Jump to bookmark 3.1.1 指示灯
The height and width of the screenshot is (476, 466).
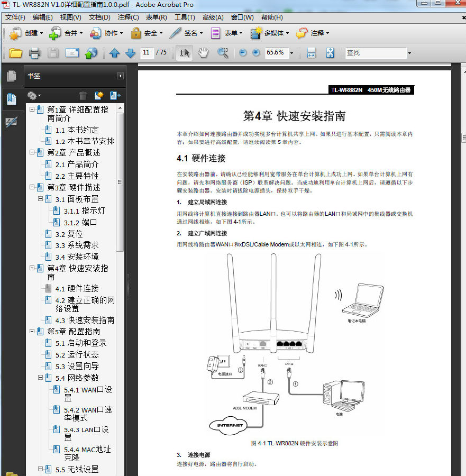point(84,210)
